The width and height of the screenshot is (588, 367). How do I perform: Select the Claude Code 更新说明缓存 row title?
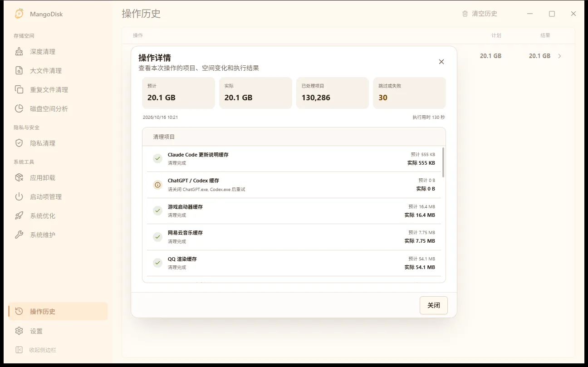click(198, 155)
